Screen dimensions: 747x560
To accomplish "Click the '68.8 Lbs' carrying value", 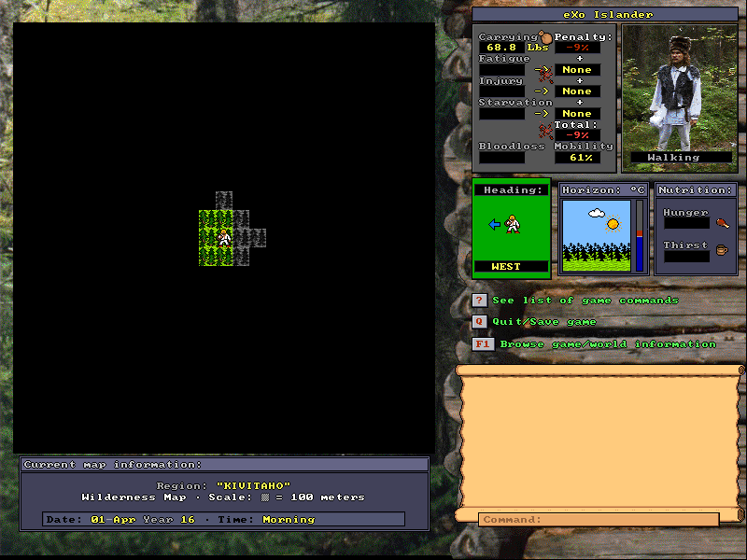I will 517,48.
